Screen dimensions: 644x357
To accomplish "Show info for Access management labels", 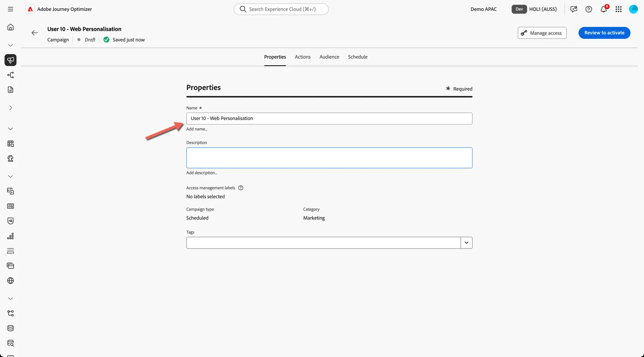I will tap(241, 188).
